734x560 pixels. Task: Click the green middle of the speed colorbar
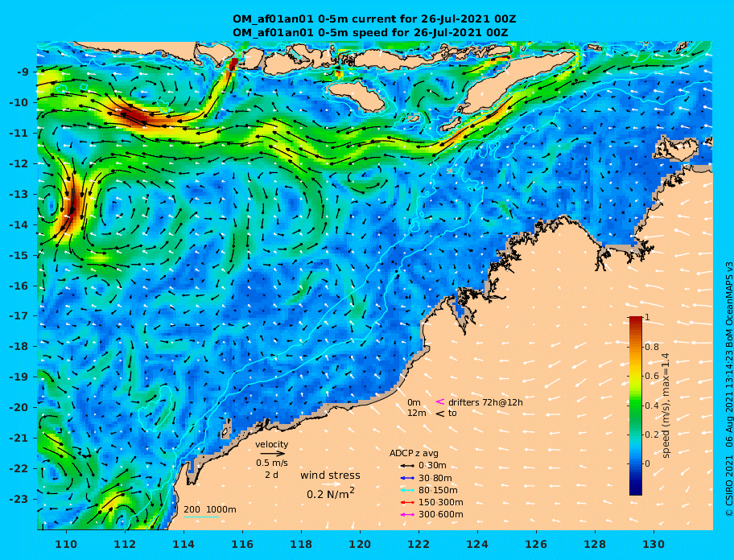pyautogui.click(x=636, y=406)
